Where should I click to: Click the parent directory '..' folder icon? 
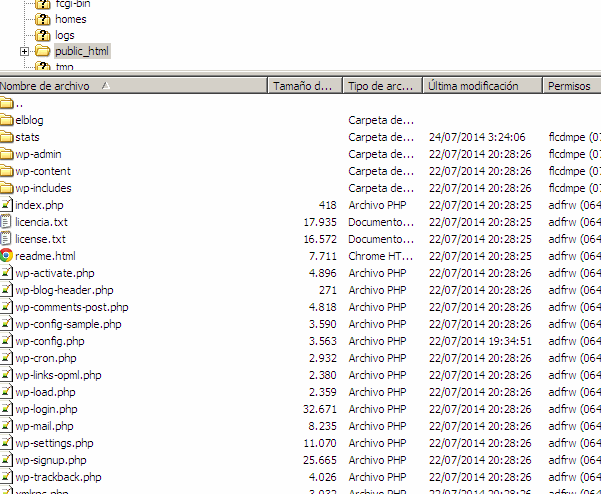pos(7,103)
